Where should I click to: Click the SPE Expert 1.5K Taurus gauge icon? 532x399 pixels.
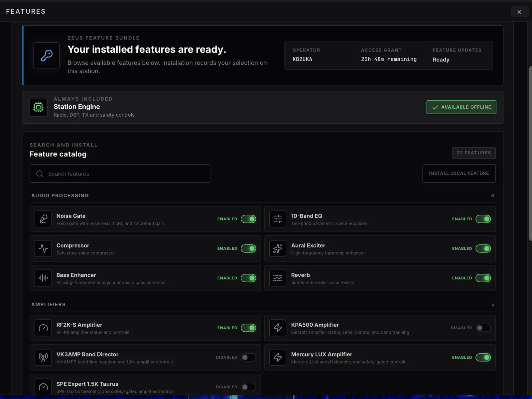[x=43, y=387]
